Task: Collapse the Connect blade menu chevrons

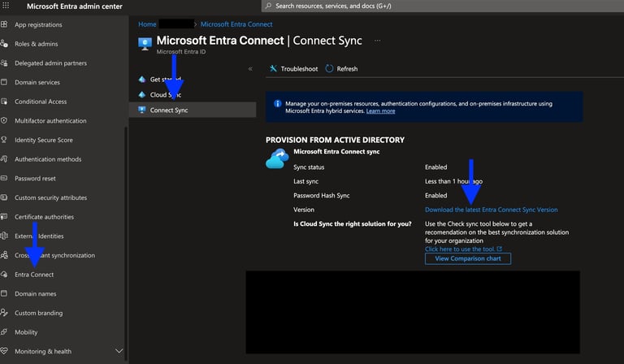Action: pyautogui.click(x=250, y=69)
